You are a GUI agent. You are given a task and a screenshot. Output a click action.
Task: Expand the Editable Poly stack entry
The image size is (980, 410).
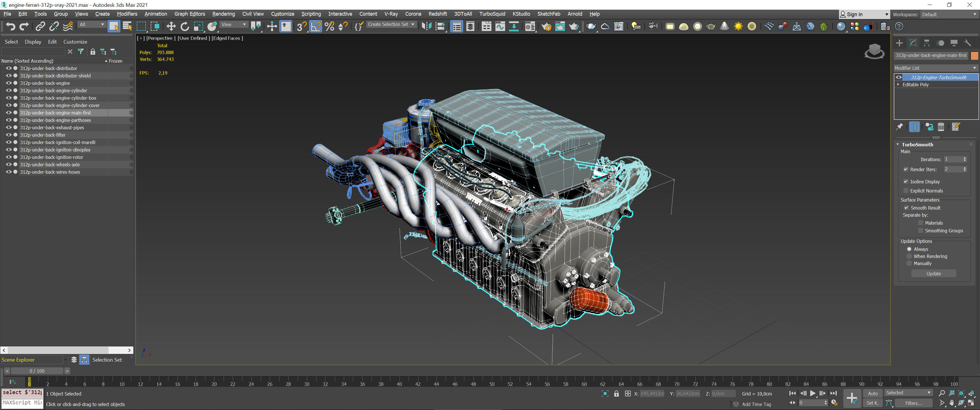point(898,85)
